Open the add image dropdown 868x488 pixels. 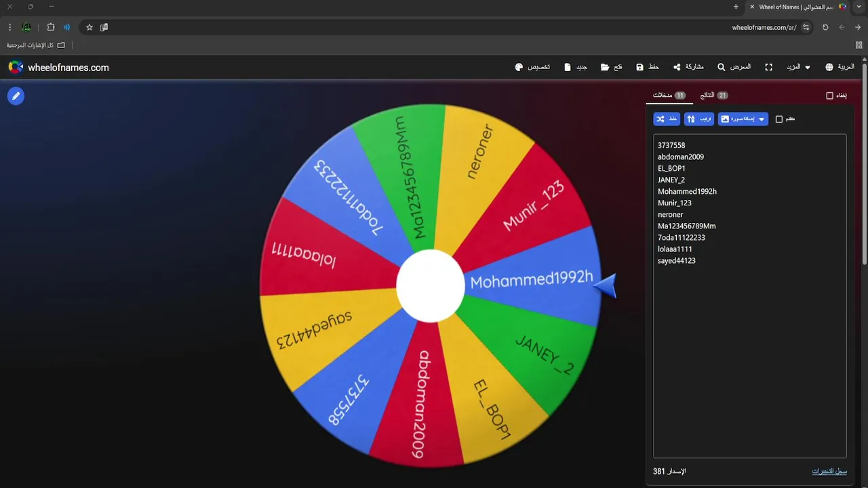tap(743, 119)
